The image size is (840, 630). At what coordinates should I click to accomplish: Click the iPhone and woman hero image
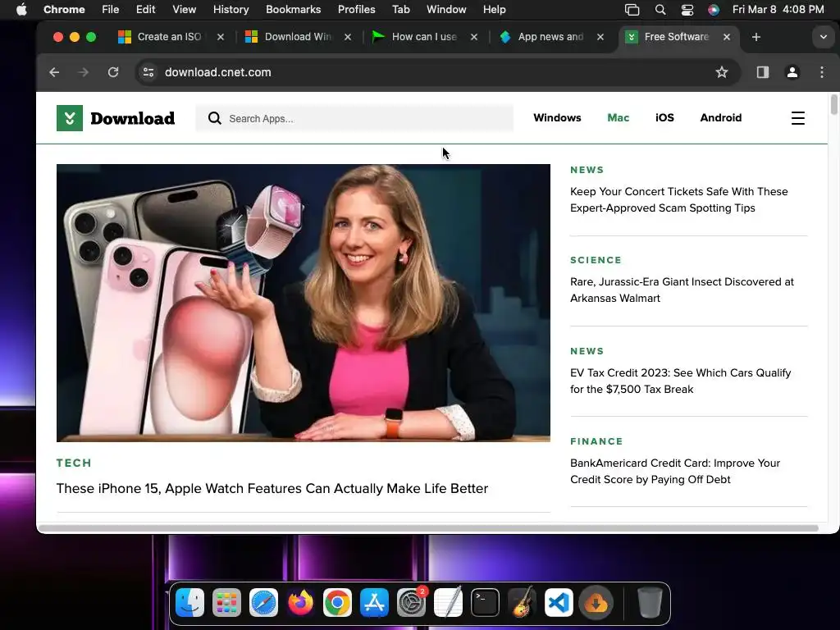pyautogui.click(x=304, y=304)
